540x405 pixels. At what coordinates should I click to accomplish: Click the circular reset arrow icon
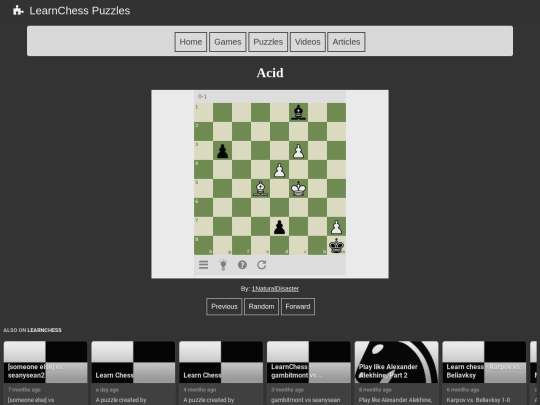coord(262,264)
